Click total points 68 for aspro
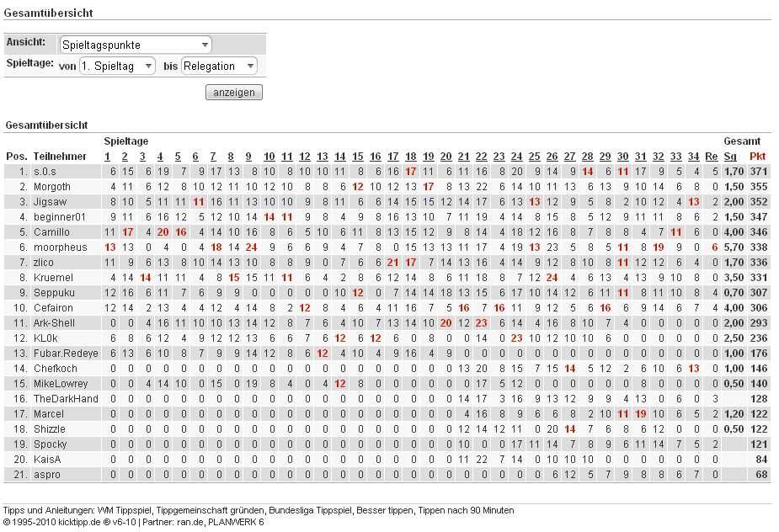 [x=761, y=475]
